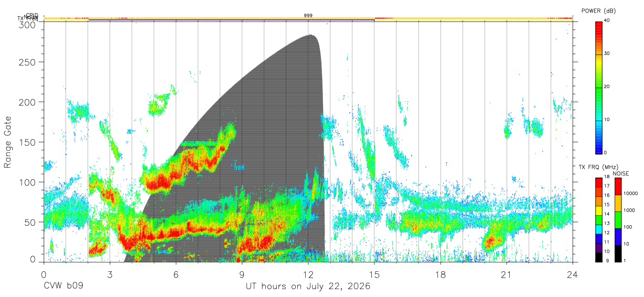
Task: Click the POWER (dB) colorbar title
Action: click(x=599, y=11)
